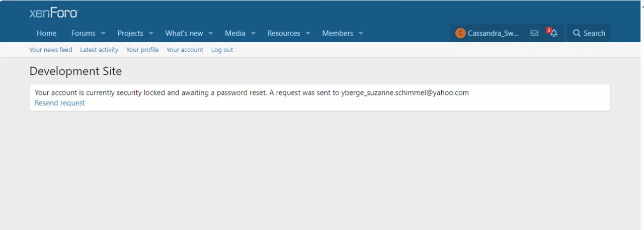Click the XenForo logo
The height and width of the screenshot is (230, 644).
(54, 13)
